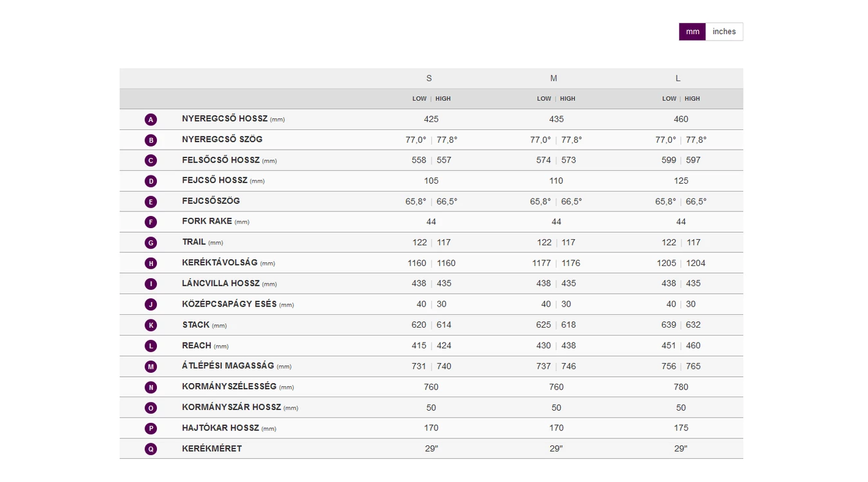Click head tube length value 110
Image resolution: width=868 pixels, height=482 pixels.
coord(556,181)
